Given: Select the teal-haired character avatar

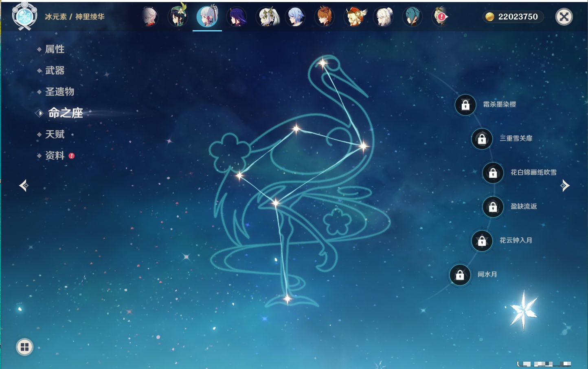Looking at the screenshot, I should [x=412, y=17].
